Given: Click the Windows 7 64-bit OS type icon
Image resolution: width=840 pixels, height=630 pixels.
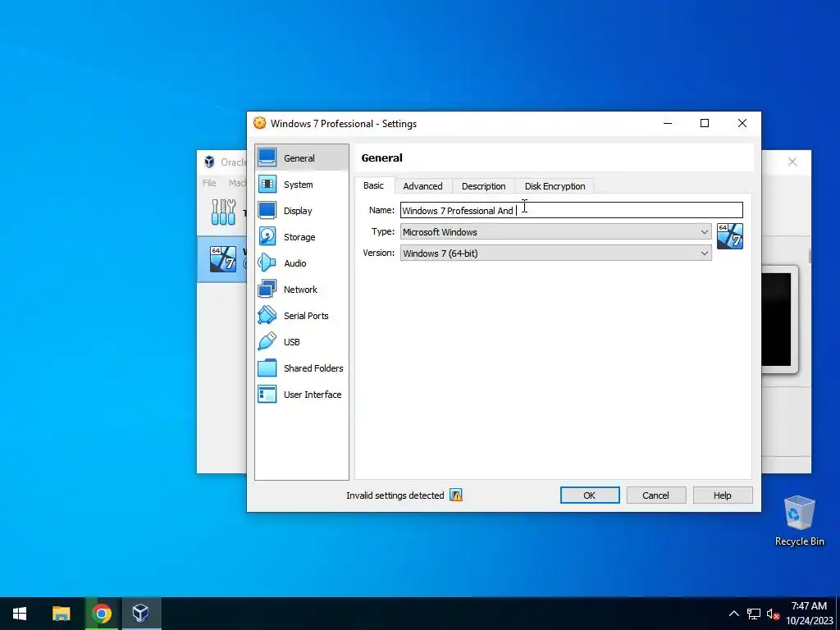Looking at the screenshot, I should (729, 236).
